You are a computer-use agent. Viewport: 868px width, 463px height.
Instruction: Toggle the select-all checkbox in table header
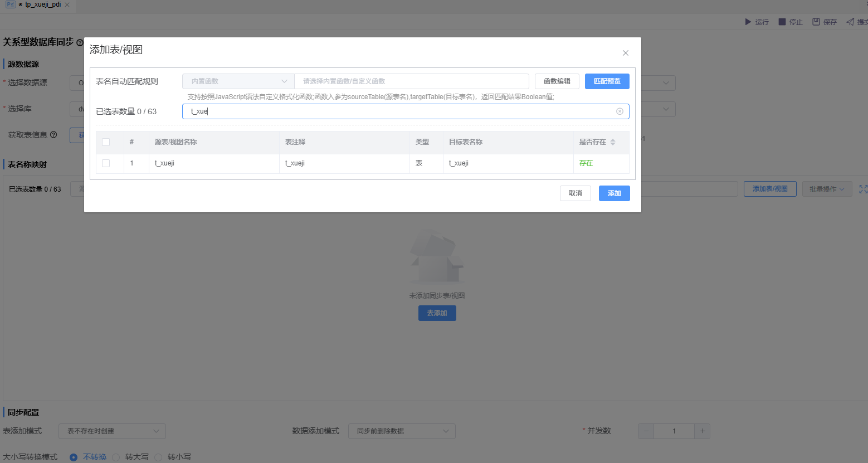pyautogui.click(x=106, y=142)
